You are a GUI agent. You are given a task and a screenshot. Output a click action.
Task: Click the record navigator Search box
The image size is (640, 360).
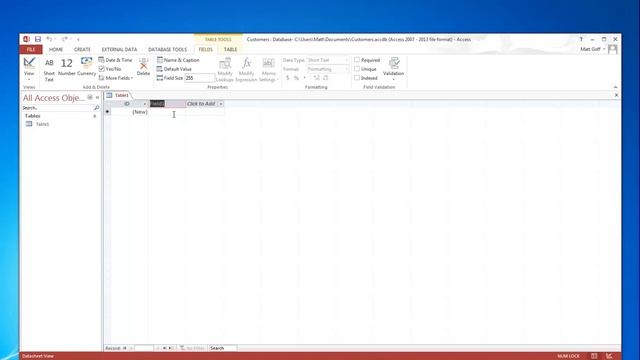tap(222, 348)
